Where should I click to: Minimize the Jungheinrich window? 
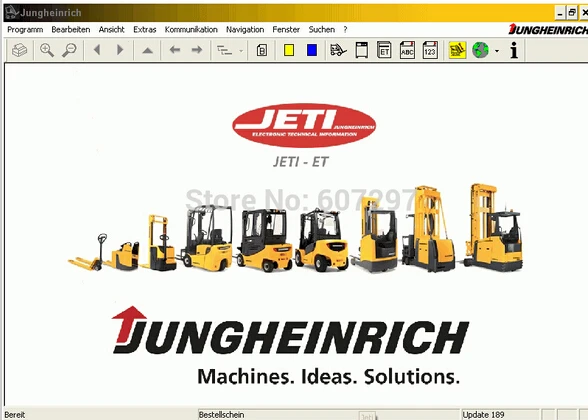(560, 13)
